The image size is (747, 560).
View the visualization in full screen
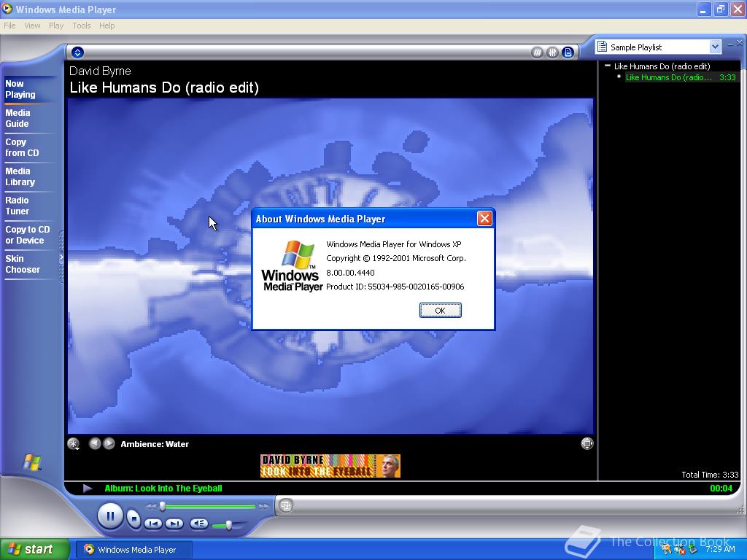pos(587,443)
